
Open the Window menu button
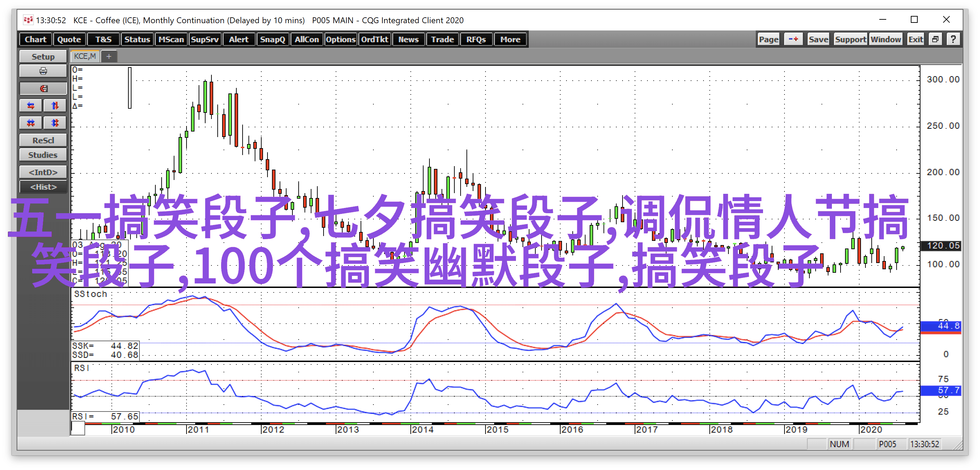tap(886, 39)
